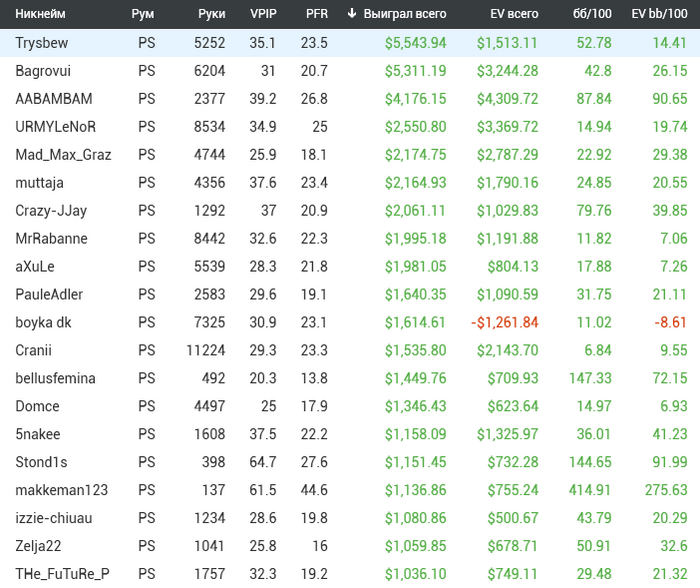Click winnings value $1,995.18
The height and width of the screenshot is (588, 700).
416,238
